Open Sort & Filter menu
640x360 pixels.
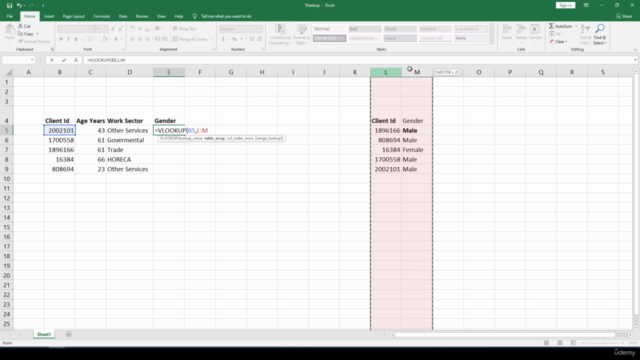585,34
